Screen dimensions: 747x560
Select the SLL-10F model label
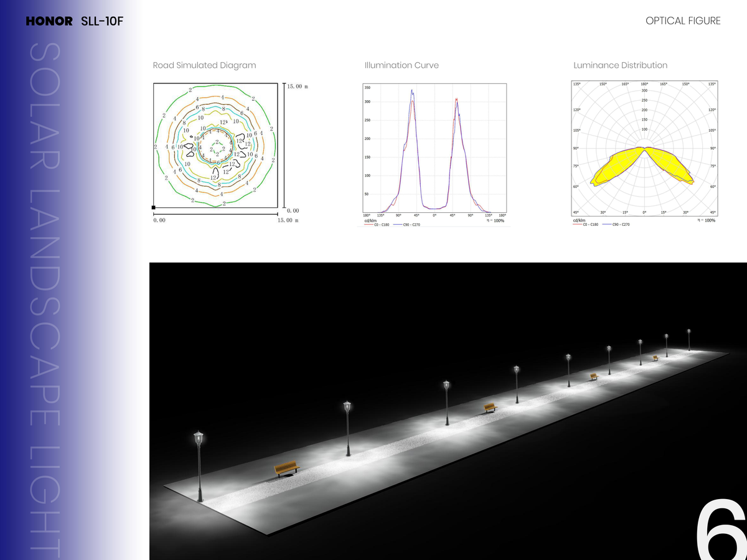(x=101, y=22)
